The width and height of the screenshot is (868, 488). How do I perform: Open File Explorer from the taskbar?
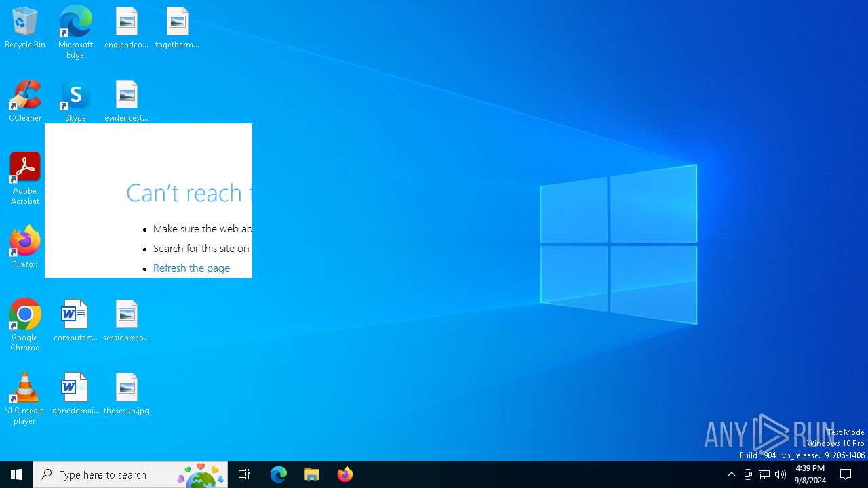[x=312, y=474]
